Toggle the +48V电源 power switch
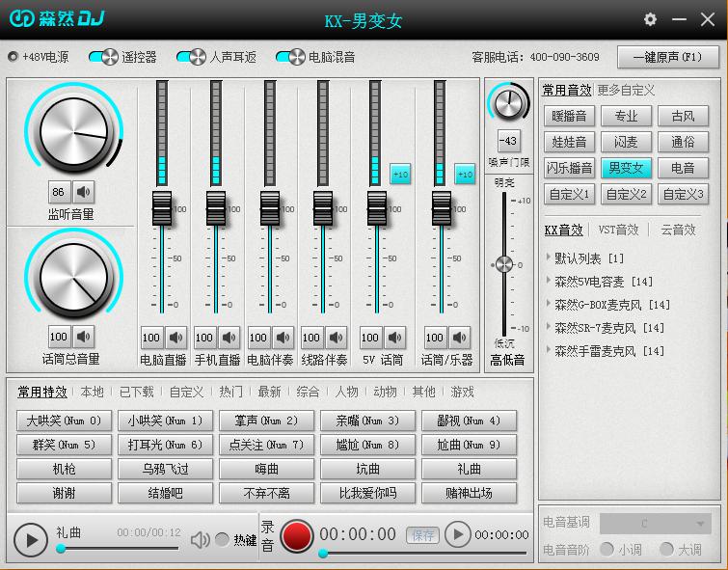Image resolution: width=728 pixels, height=570 pixels. coord(13,57)
